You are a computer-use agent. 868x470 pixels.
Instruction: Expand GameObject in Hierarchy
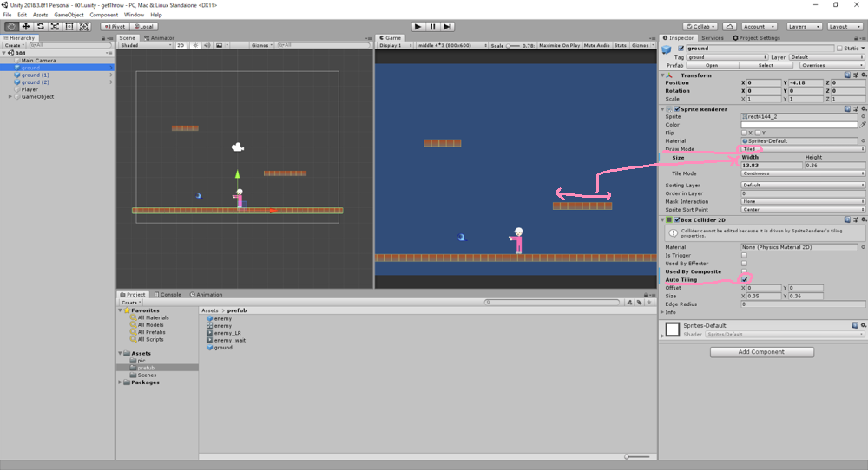click(x=10, y=97)
